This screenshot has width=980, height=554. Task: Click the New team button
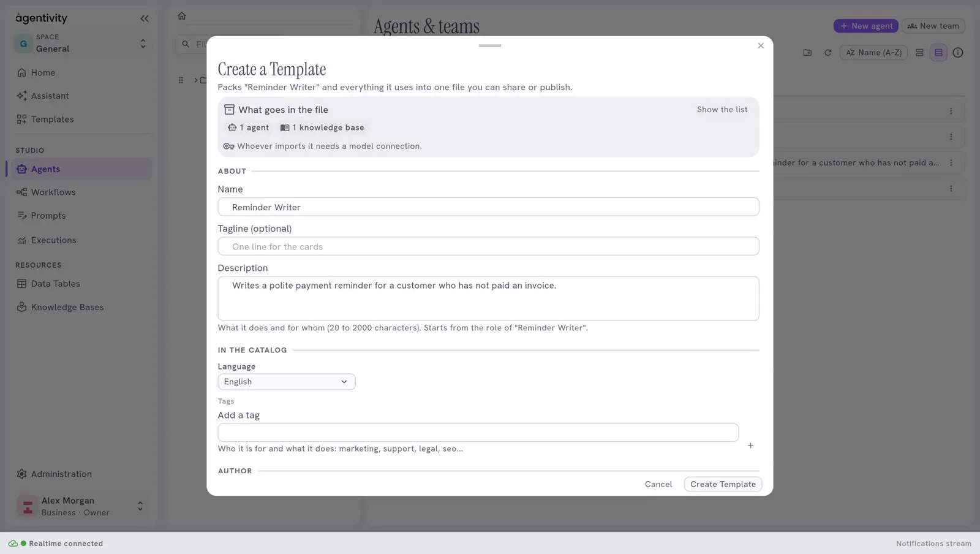(x=933, y=26)
